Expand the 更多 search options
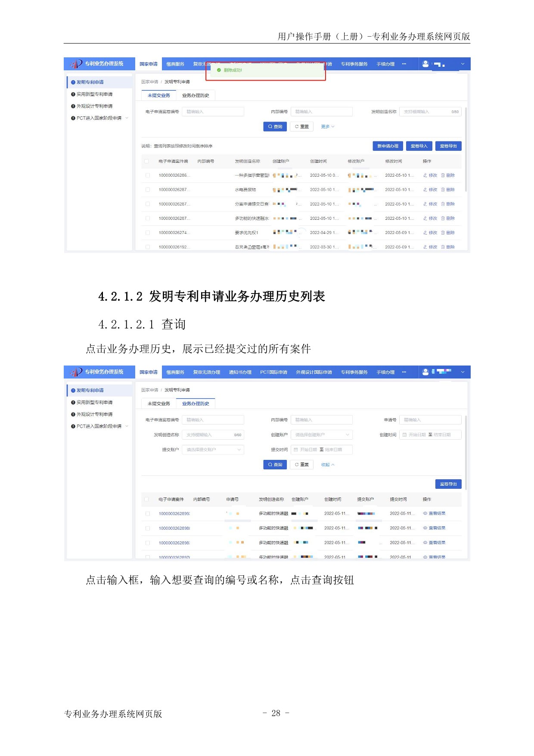This screenshot has width=534, height=756. [327, 127]
